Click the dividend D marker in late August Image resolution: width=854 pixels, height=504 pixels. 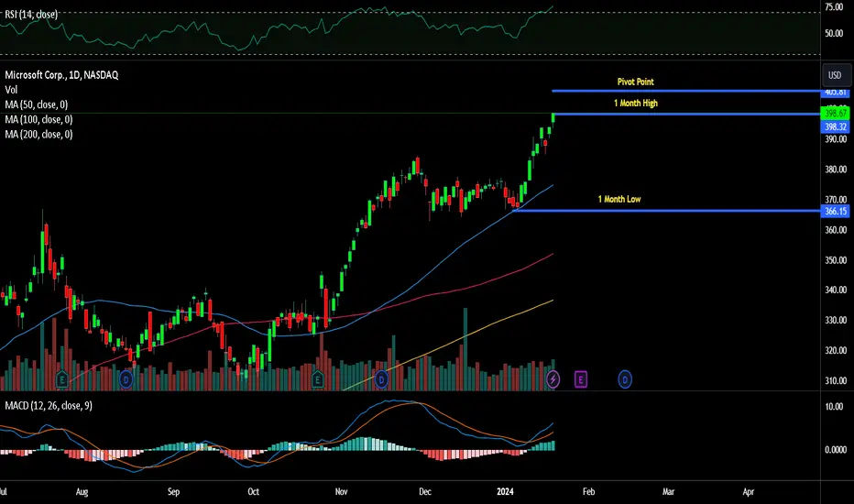(x=126, y=379)
